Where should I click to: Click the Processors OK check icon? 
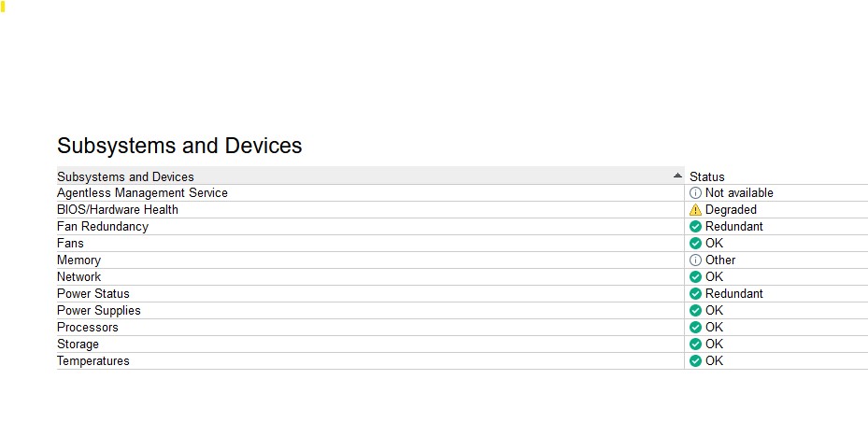695,328
